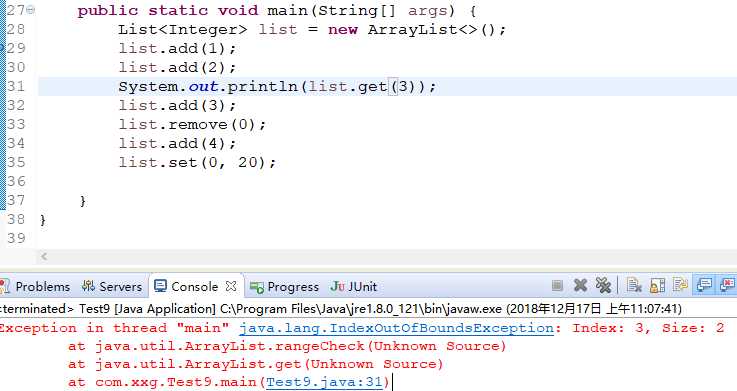737x391 pixels.
Task: Place cursor on 'list.add(2);' line
Action: coord(177,67)
